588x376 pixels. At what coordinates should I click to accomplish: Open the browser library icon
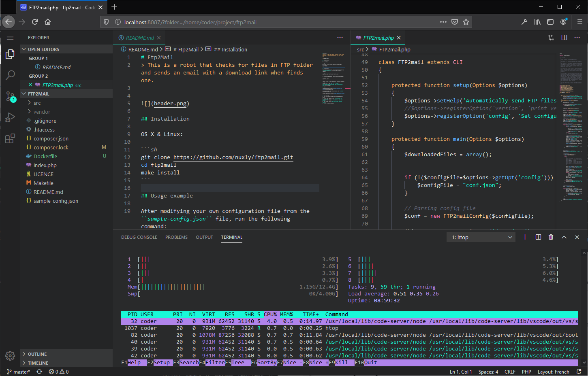(x=537, y=22)
